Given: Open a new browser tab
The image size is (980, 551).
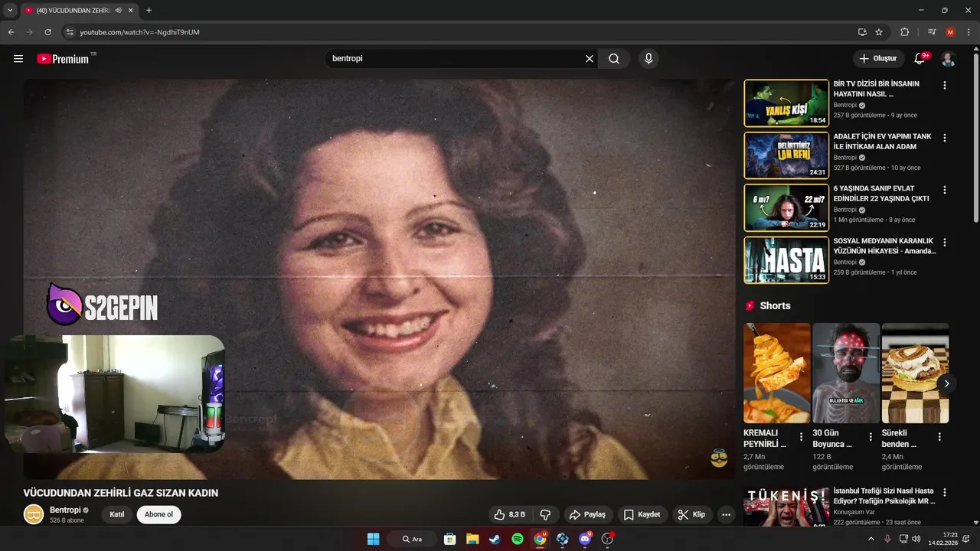Looking at the screenshot, I should 149,10.
